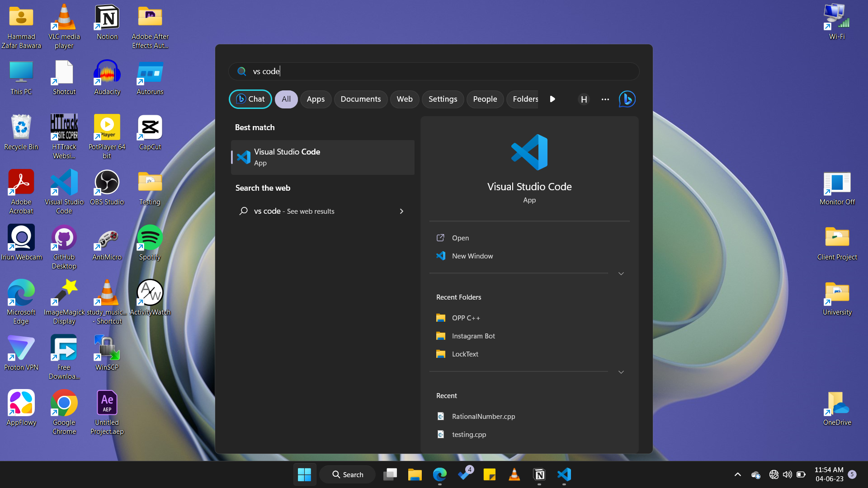Open the overflow menu for more search filters
868x488 pixels.
(x=605, y=99)
